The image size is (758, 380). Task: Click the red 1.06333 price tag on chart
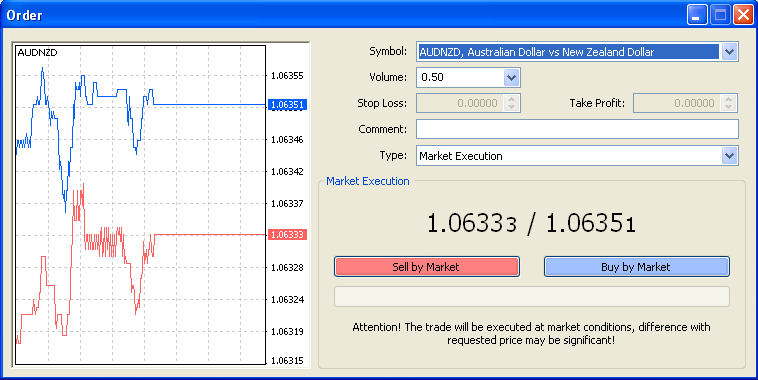(x=287, y=235)
